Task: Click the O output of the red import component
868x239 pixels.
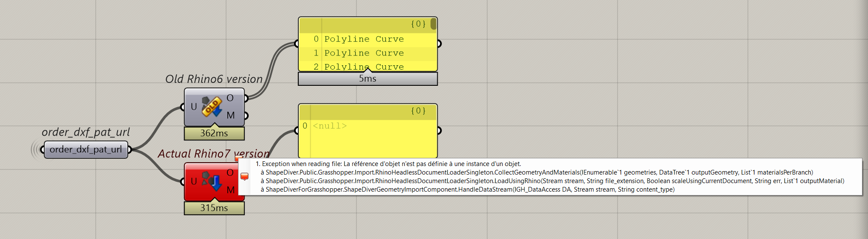Action: 230,172
